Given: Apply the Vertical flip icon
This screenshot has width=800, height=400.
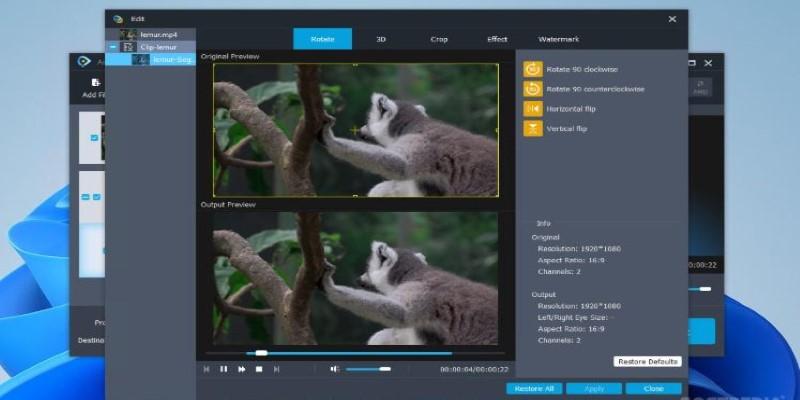Looking at the screenshot, I should pos(532,129).
